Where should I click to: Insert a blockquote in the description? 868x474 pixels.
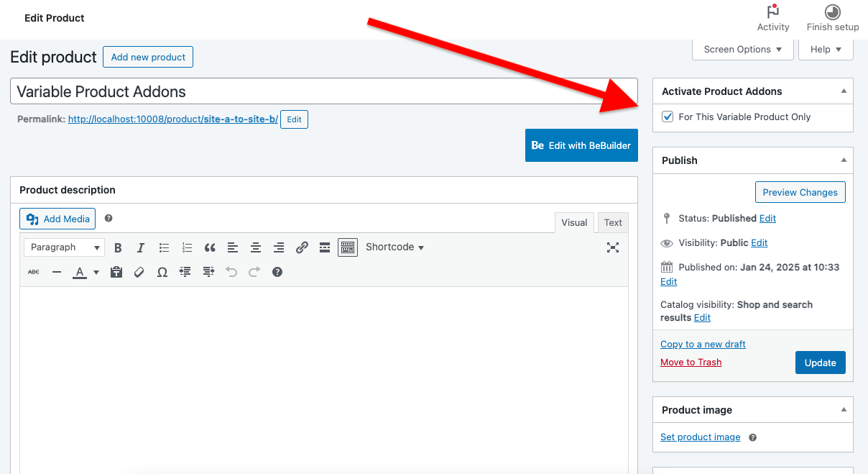click(x=210, y=247)
